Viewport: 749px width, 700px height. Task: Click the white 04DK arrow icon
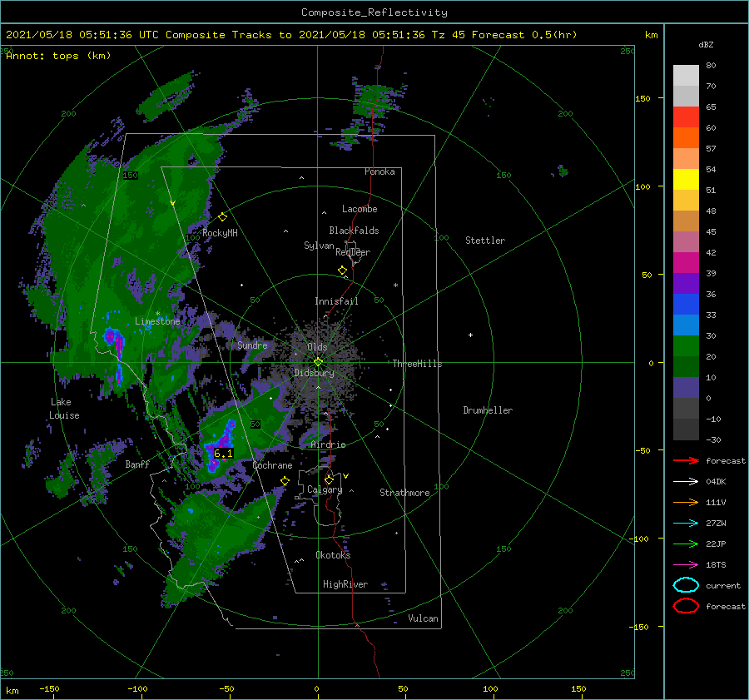(686, 482)
